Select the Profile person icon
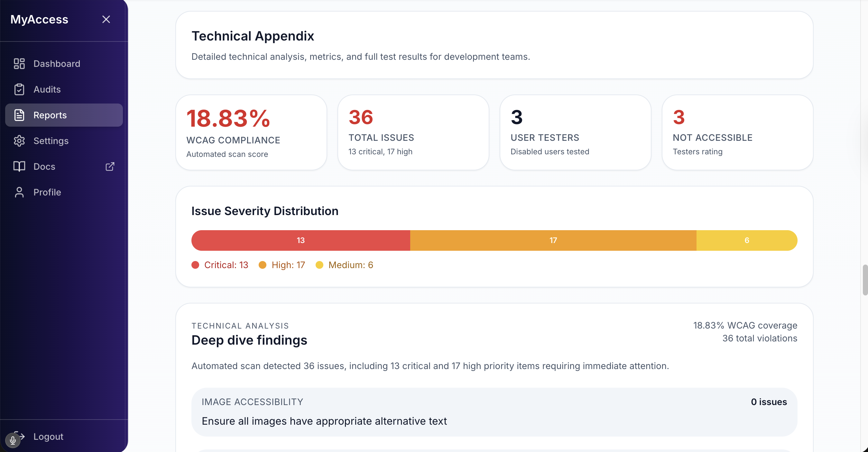The height and width of the screenshot is (452, 868). [19, 192]
